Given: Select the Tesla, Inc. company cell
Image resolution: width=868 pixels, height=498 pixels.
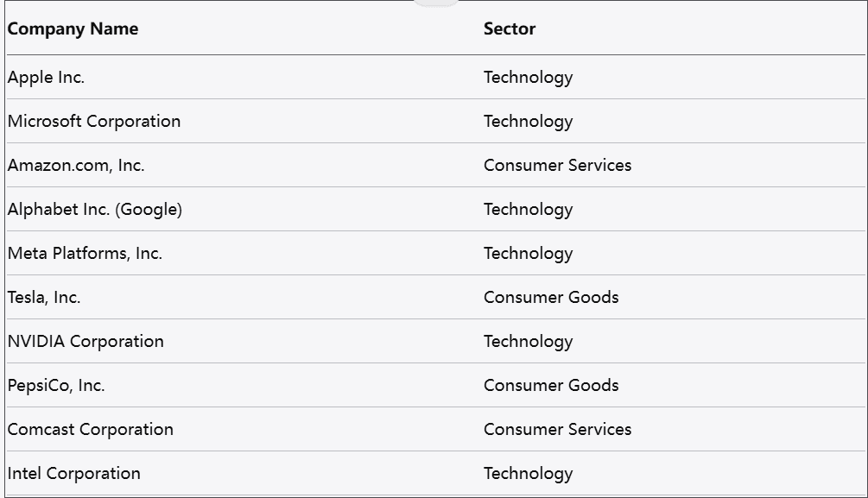Looking at the screenshot, I should (44, 298).
